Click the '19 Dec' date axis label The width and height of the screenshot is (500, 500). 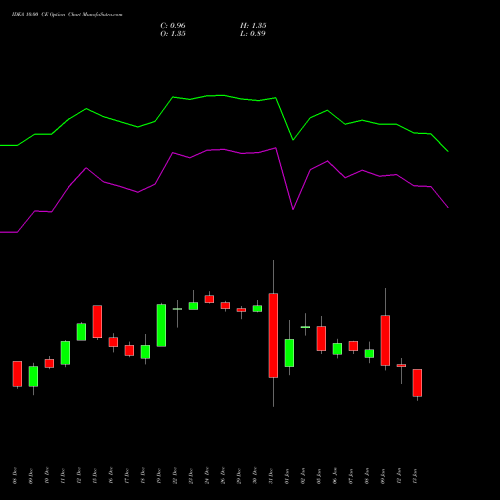[x=159, y=476]
